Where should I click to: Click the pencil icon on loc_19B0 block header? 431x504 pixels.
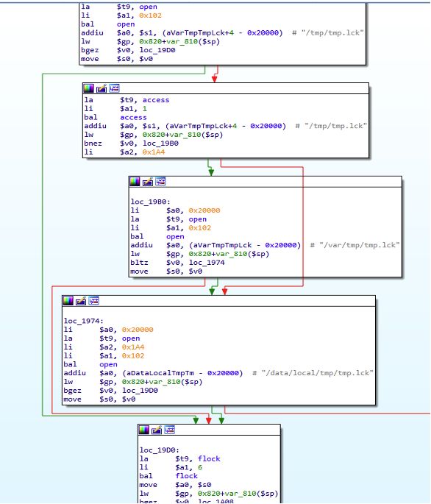(148, 182)
